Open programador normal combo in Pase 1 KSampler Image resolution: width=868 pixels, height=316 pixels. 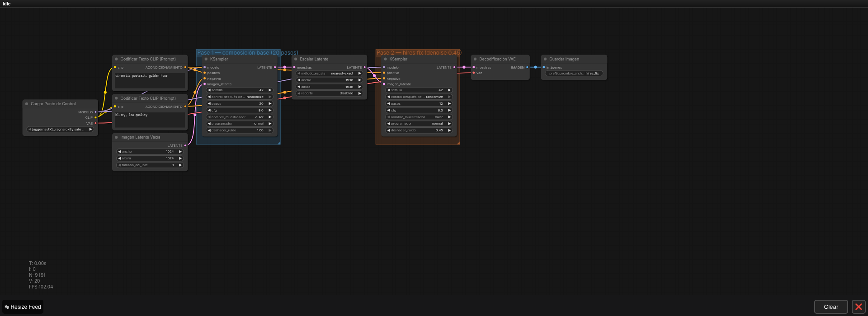(x=240, y=124)
